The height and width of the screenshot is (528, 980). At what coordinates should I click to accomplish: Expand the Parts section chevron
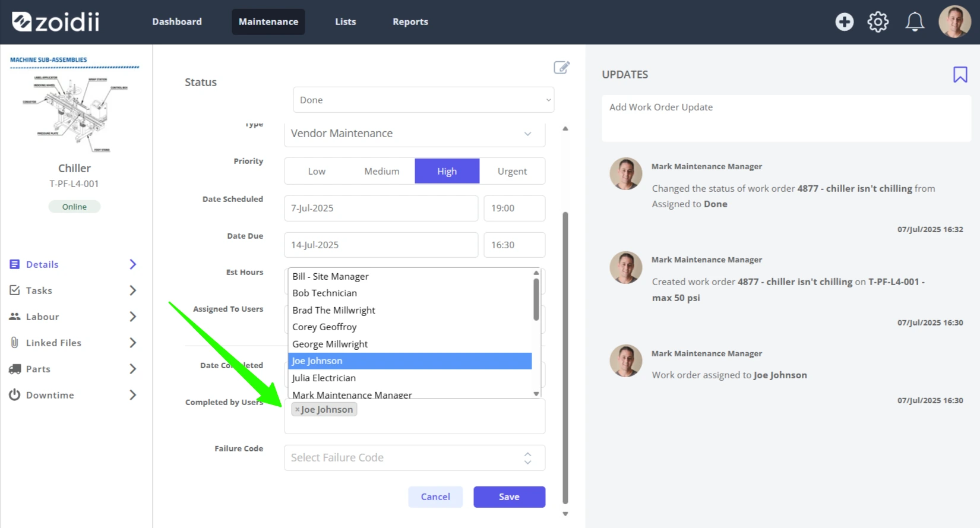(133, 369)
